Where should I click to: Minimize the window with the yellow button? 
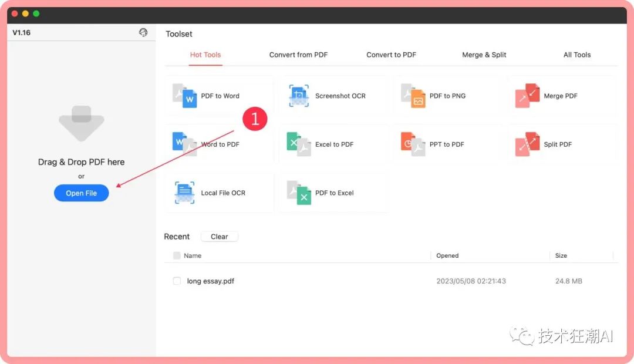pos(25,14)
